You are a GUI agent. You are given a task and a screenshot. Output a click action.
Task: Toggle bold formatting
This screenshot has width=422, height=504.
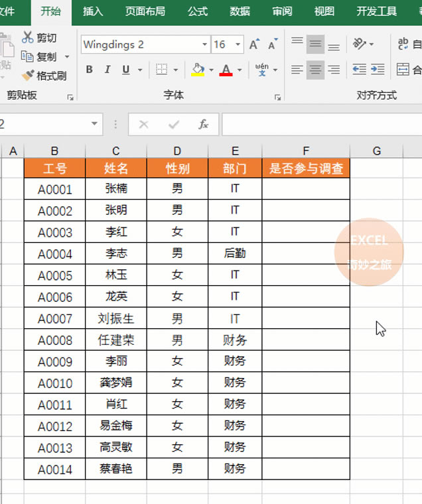point(90,70)
